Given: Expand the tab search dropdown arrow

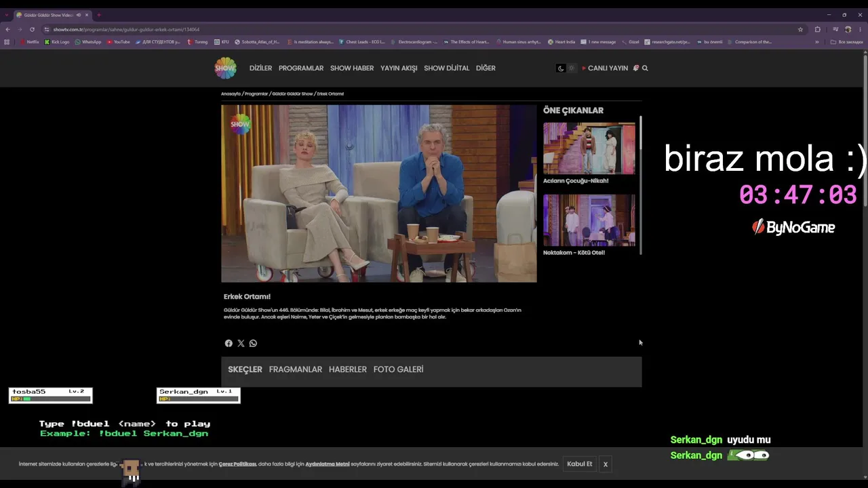Looking at the screenshot, I should coord(7,15).
